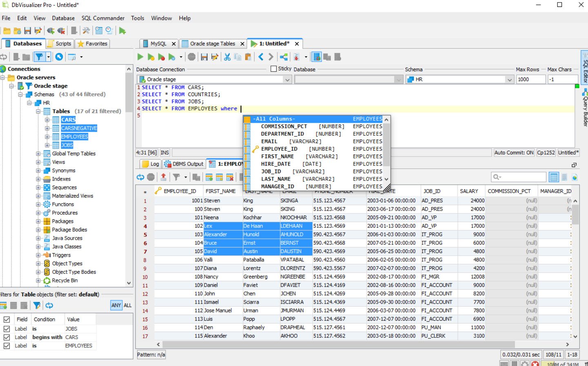Open Tools preferences via the wrench icon
This screenshot has height=366, width=588.
(87, 30)
